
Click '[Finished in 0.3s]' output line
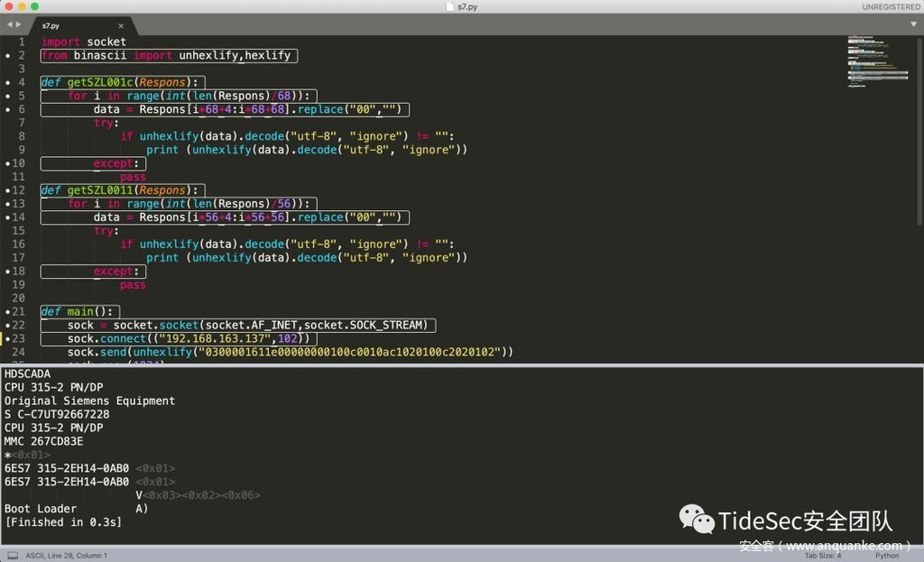(63, 522)
